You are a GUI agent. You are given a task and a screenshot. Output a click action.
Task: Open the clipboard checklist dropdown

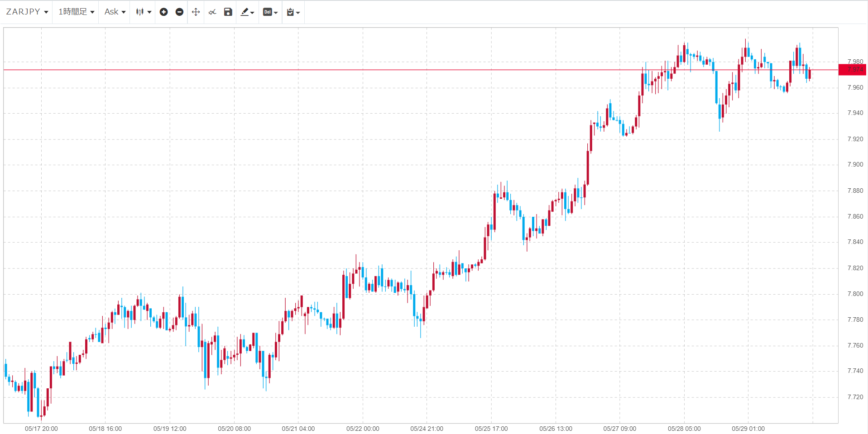pos(293,12)
